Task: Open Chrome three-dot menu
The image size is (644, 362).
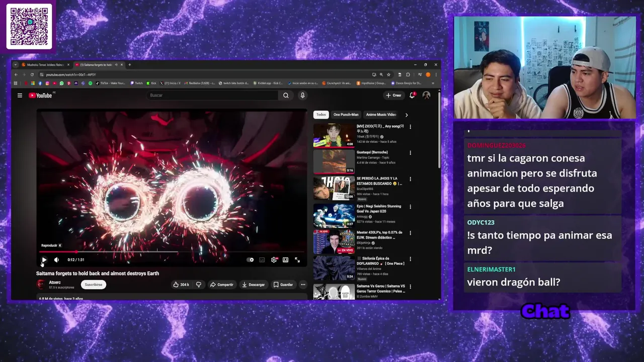Action: (x=436, y=74)
